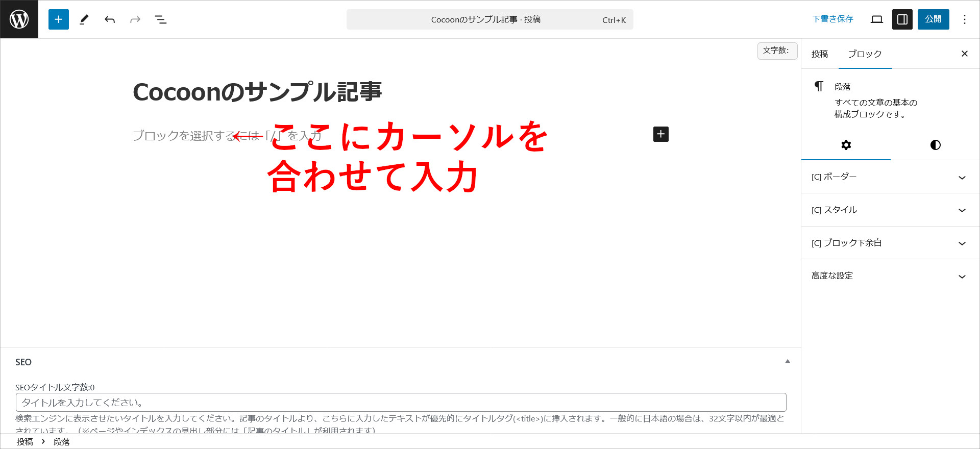This screenshot has width=980, height=449.
Task: Expand the 高度な設定 panel
Action: coord(890,276)
